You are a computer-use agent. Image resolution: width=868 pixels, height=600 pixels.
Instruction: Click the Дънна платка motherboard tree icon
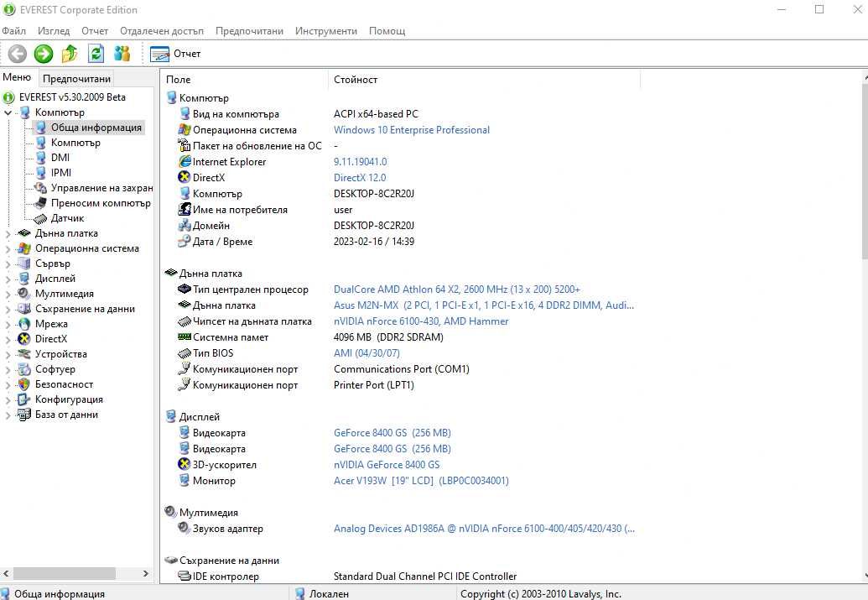(24, 233)
